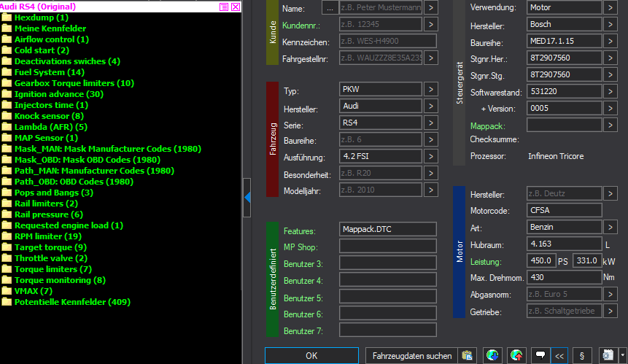Viewport: 628px width, 364px height.
Task: Click the paragraph symbol (§) button
Action: (x=582, y=355)
